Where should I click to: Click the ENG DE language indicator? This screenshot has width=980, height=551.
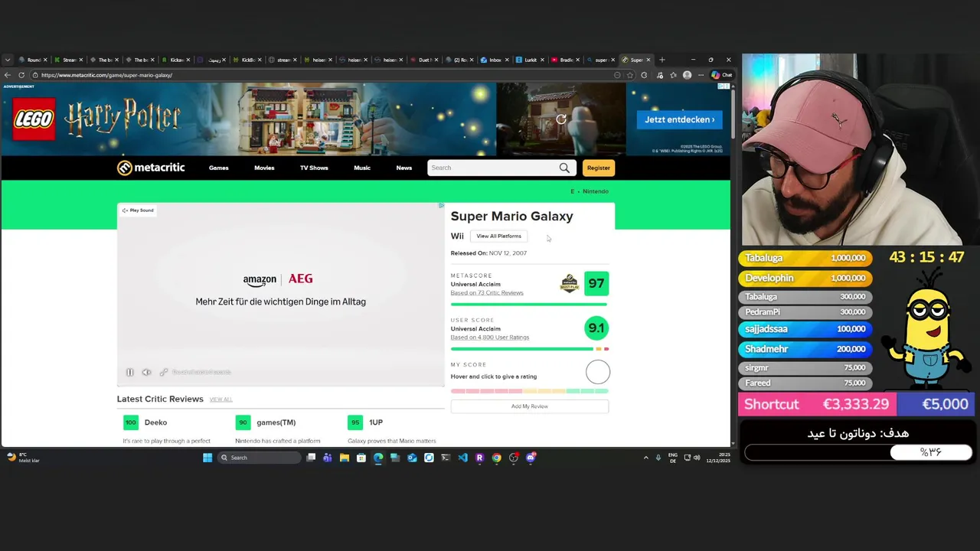coord(673,458)
